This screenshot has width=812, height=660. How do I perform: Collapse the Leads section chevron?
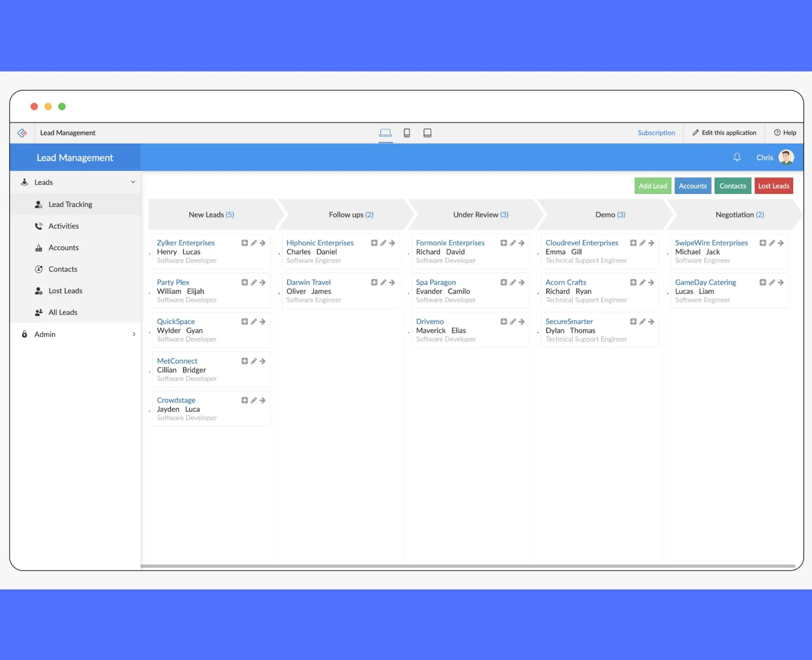[132, 182]
